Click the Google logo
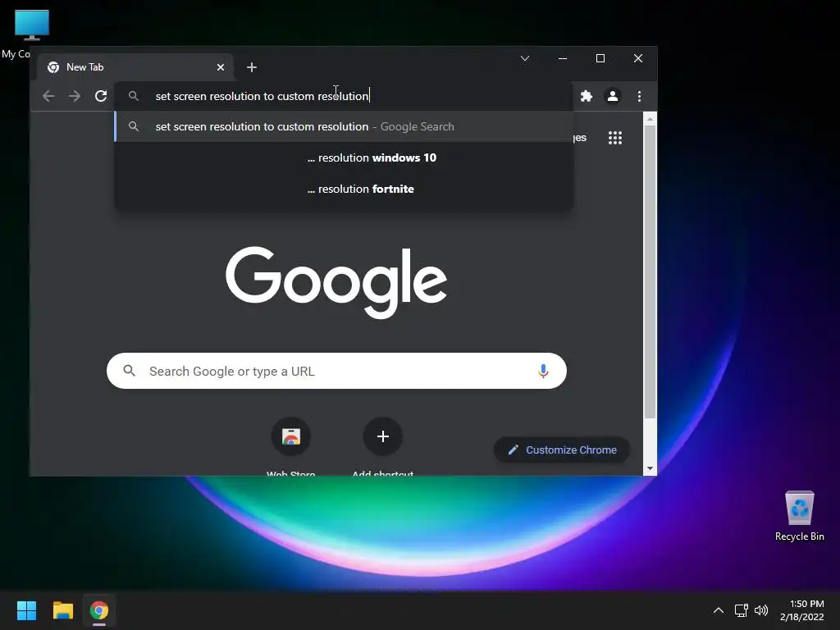The image size is (840, 630). tap(336, 282)
